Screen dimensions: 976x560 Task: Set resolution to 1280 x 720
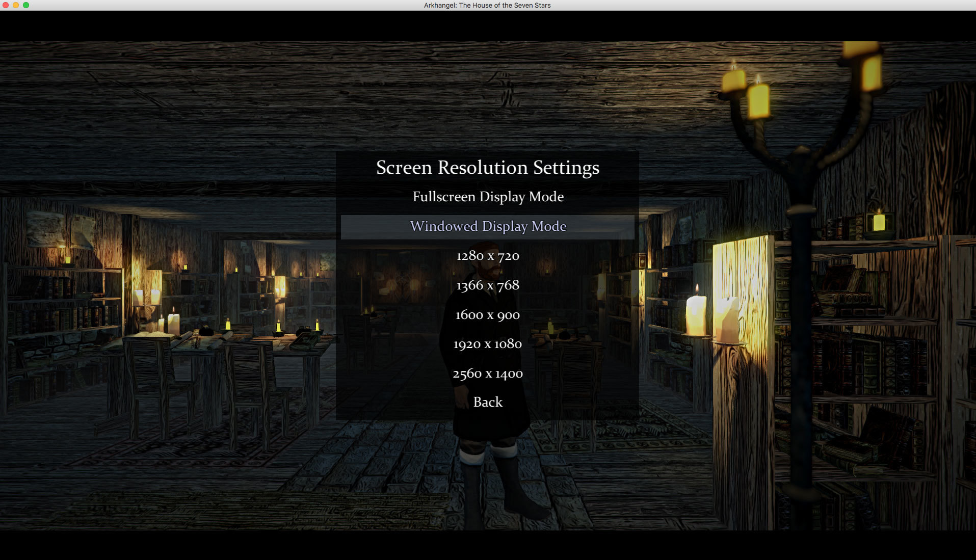[x=488, y=256]
